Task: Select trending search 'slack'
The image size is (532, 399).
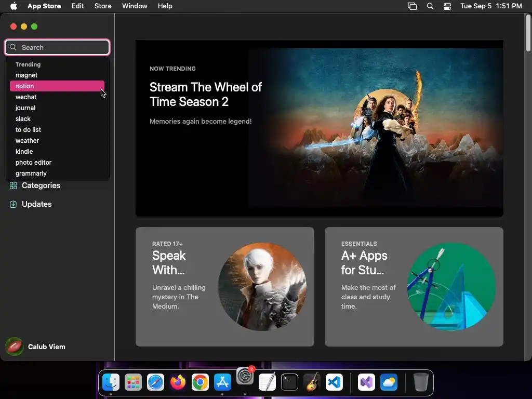Action: point(57,119)
